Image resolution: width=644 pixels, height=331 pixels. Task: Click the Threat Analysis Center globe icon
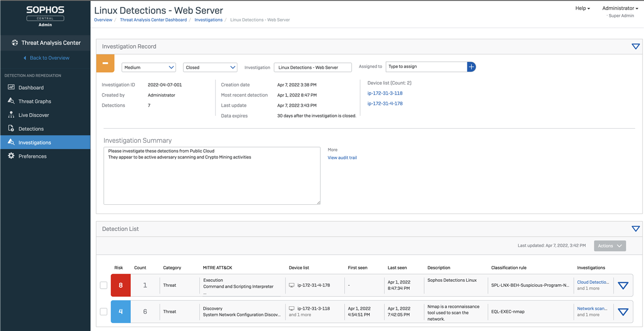pyautogui.click(x=15, y=43)
